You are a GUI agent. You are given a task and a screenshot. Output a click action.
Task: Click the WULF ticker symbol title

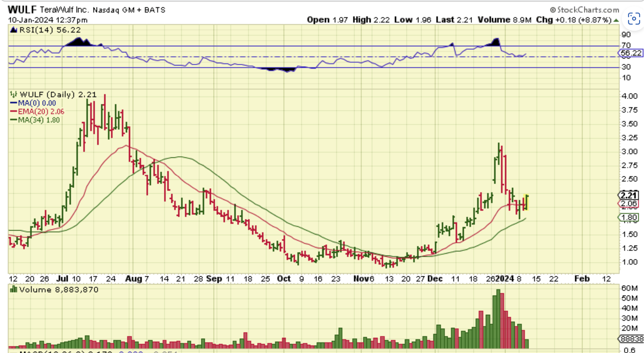22,10
